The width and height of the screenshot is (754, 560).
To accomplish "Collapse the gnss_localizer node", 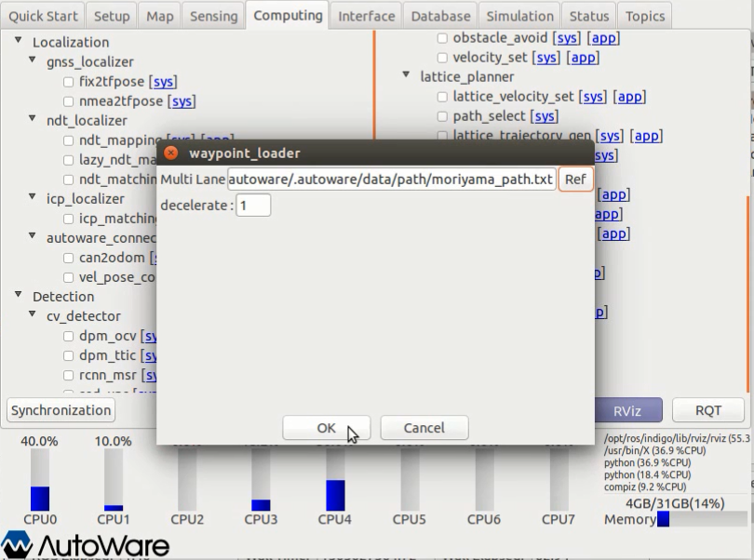I will click(33, 60).
